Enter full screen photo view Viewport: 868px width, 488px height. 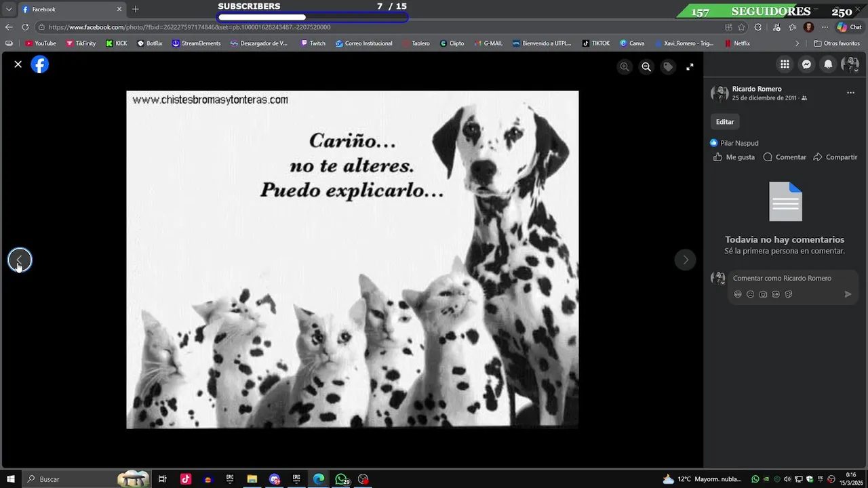(x=690, y=66)
